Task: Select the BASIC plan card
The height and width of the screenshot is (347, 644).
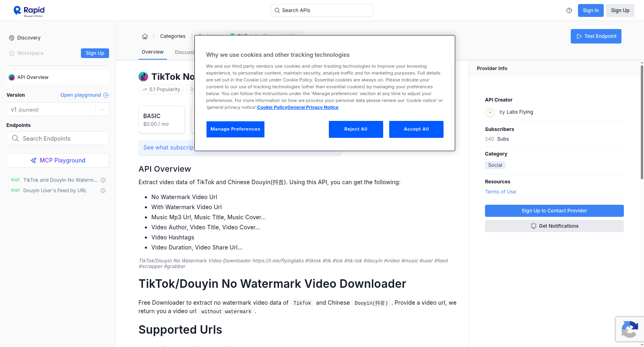Action: click(x=161, y=120)
